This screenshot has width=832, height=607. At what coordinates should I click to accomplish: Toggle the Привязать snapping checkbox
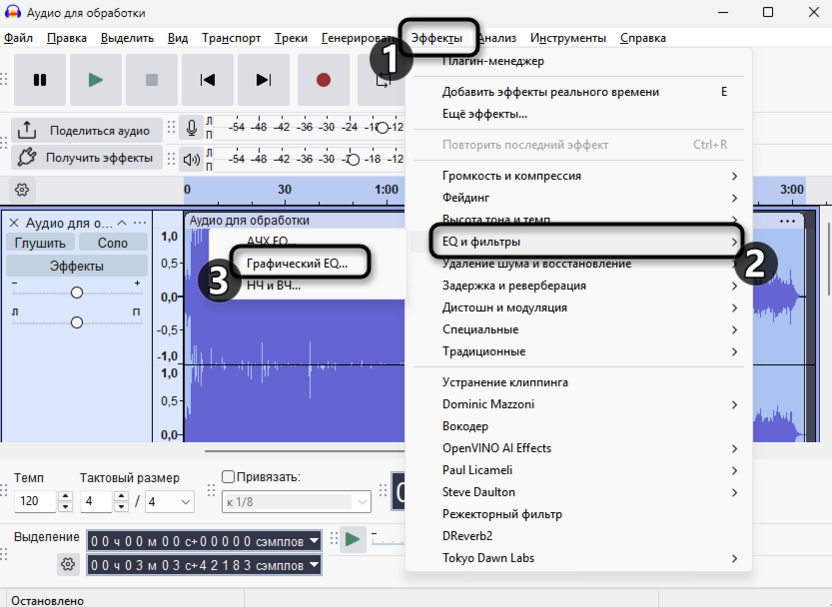(228, 476)
